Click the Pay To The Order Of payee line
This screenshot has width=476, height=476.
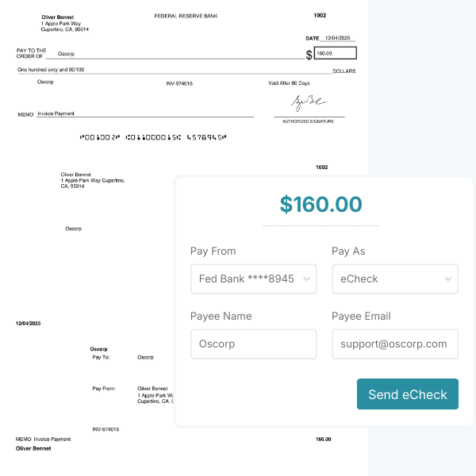pos(67,53)
